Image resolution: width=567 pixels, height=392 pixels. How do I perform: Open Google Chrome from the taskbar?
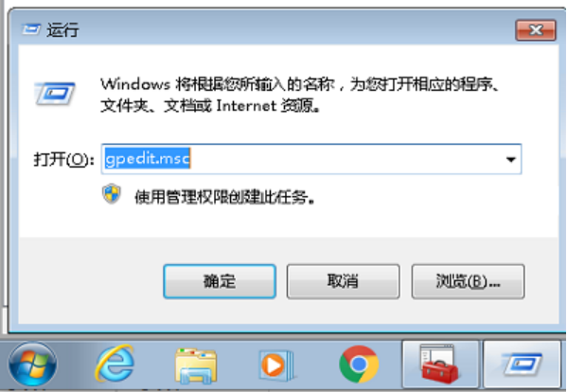tap(359, 365)
